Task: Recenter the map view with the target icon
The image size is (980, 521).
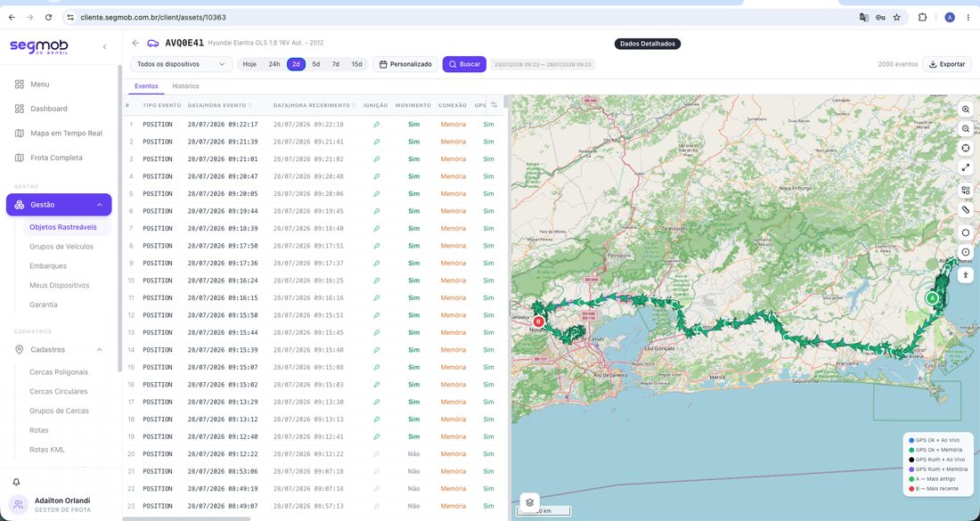Action: tap(966, 148)
